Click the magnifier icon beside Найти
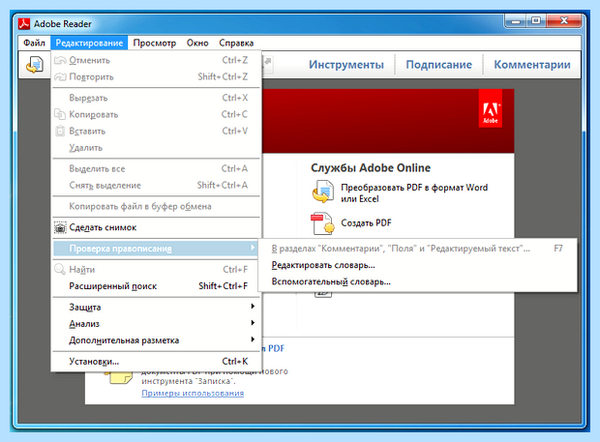600x442 pixels. coord(60,269)
